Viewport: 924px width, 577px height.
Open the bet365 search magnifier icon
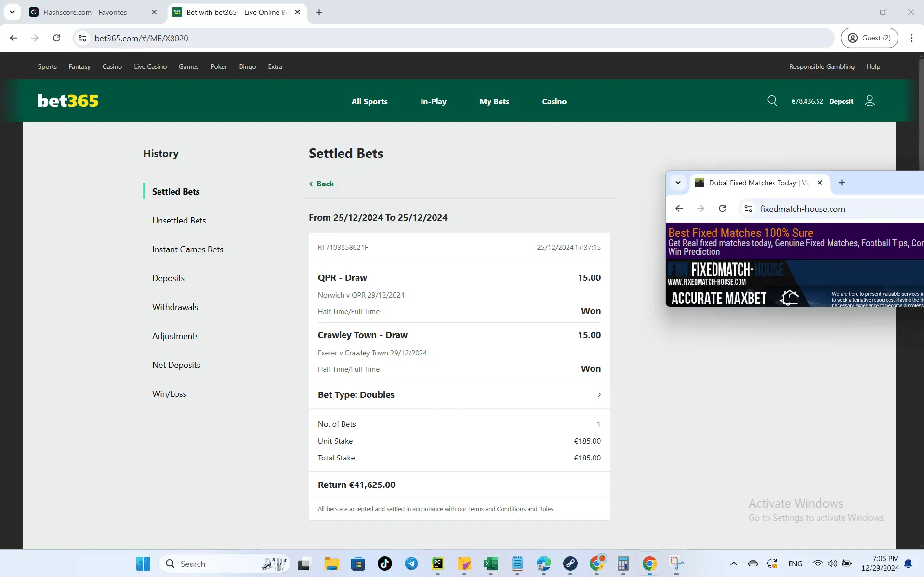pyautogui.click(x=772, y=101)
